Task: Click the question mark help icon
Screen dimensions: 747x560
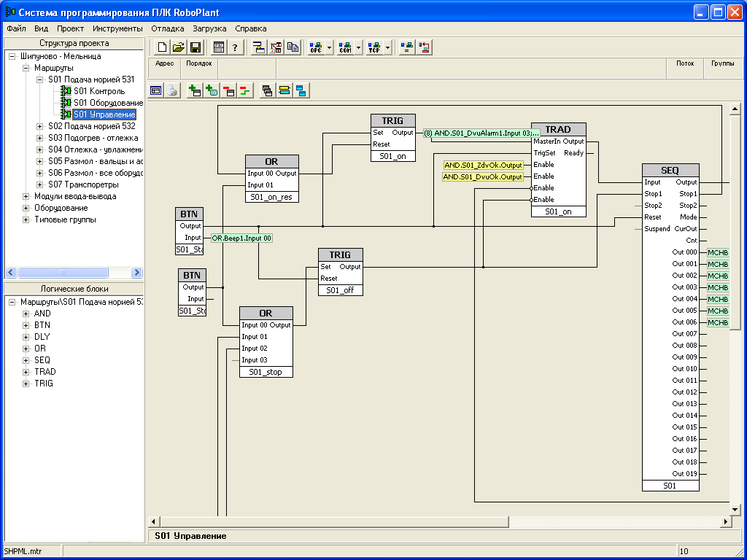Action: point(235,47)
